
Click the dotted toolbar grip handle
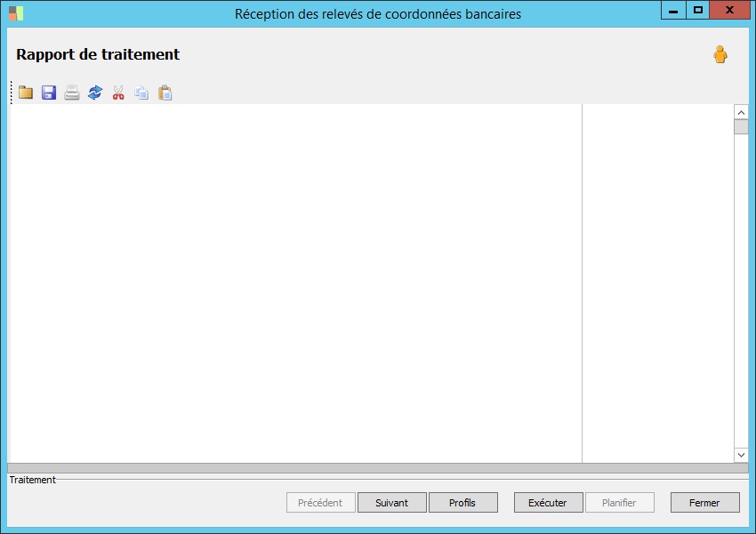point(12,93)
